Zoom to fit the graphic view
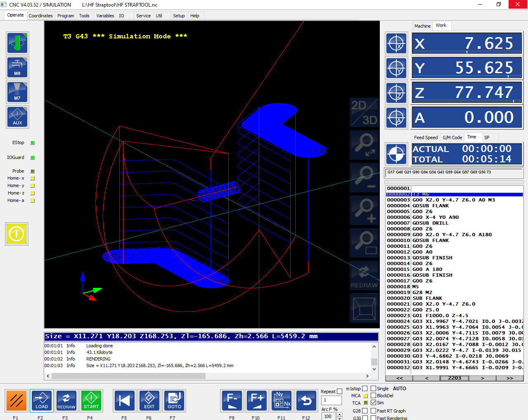Viewport: 528px width, 420px height. [364, 145]
